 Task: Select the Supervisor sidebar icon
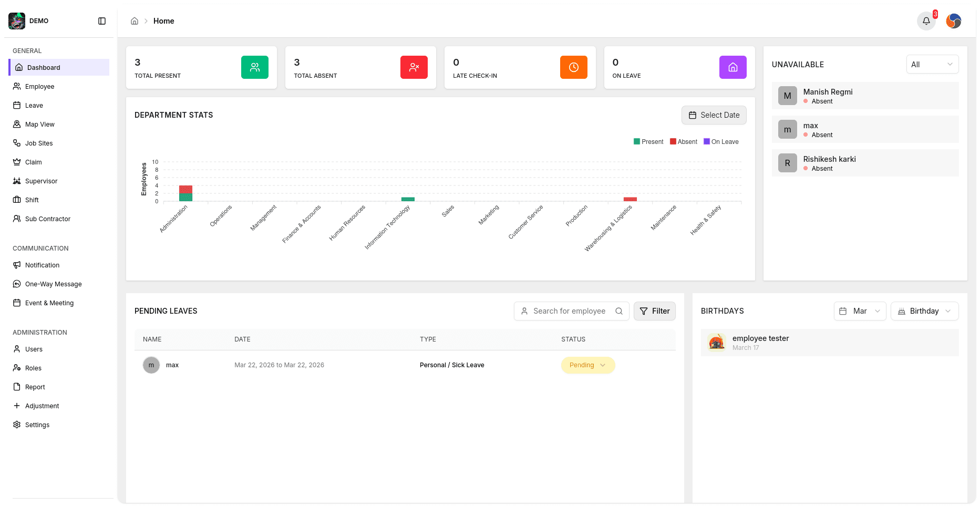(x=17, y=181)
